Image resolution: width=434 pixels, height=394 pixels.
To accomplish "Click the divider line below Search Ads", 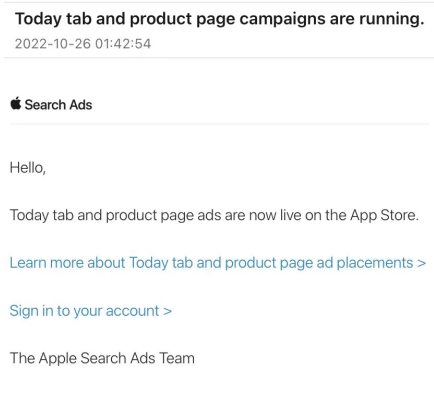I will click(x=219, y=124).
